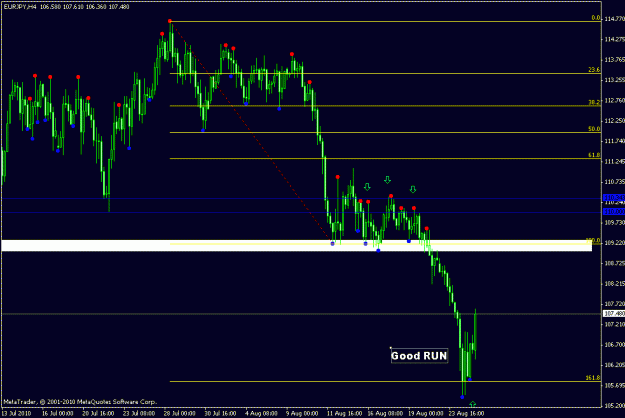Click the 107.480 current price tag
The height and width of the screenshot is (418, 625).
tap(614, 314)
